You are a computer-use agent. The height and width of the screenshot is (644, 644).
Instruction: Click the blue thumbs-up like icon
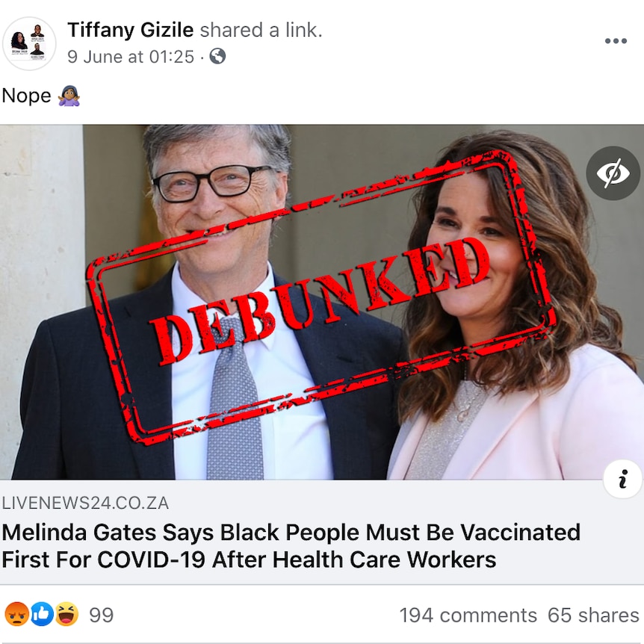tap(42, 614)
